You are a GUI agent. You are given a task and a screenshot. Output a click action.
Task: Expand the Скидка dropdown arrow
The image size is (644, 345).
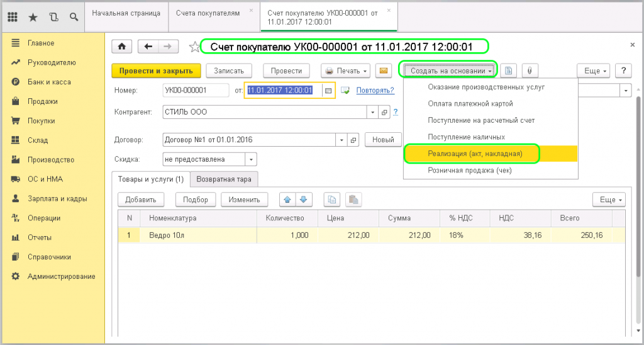(250, 159)
